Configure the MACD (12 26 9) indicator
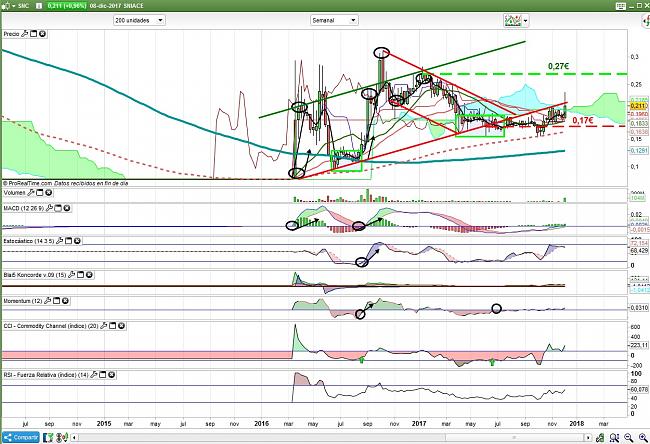650x444 pixels. tap(49, 208)
